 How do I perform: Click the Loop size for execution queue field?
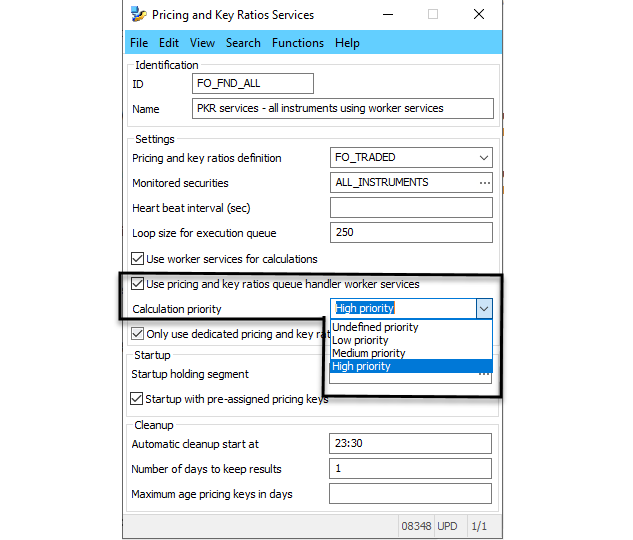[411, 232]
